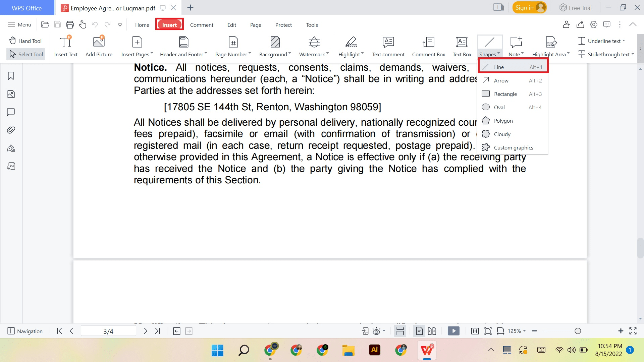Click the Attachment icon in left sidebar
This screenshot has width=644, height=362.
point(11,130)
